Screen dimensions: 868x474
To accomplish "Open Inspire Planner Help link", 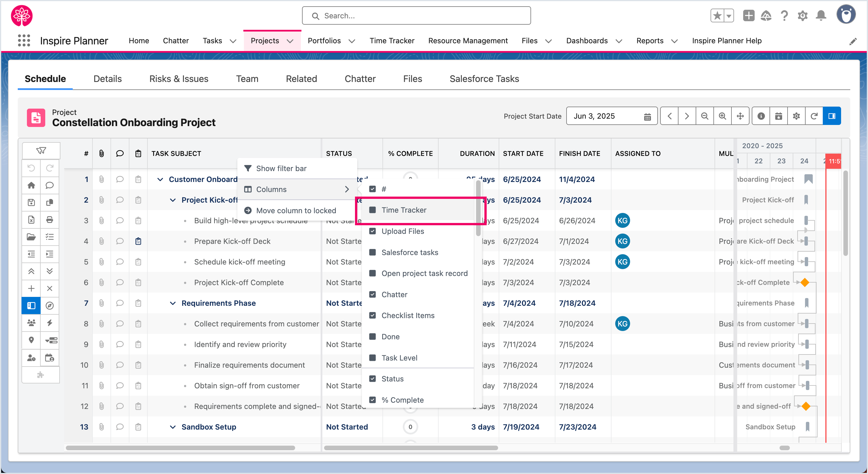I will point(727,40).
